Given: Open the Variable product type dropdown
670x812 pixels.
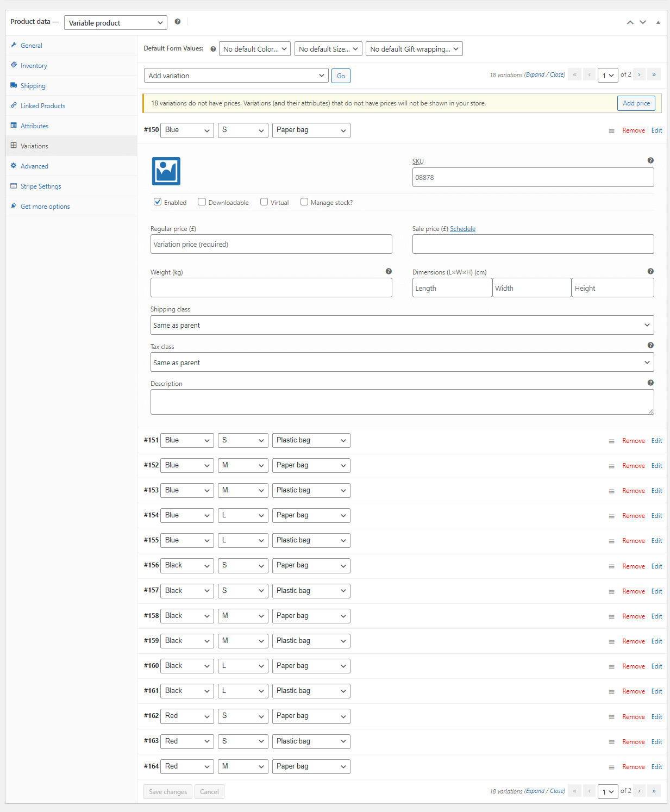Looking at the screenshot, I should 116,23.
